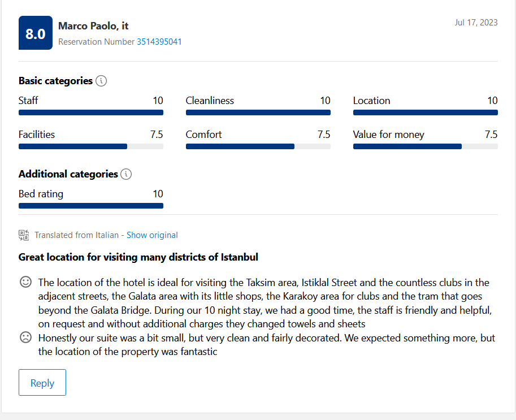Show original Italian review text
Screen dimensions: 516x420
click(x=152, y=235)
